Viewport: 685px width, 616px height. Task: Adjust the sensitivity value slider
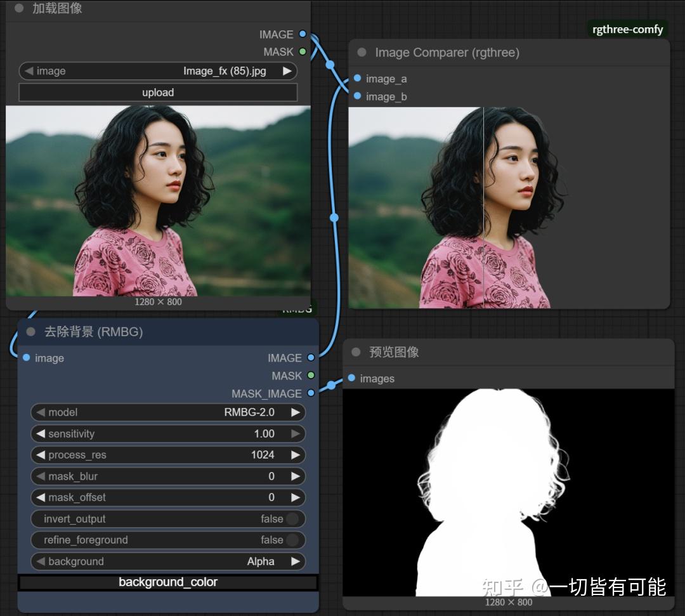click(168, 433)
